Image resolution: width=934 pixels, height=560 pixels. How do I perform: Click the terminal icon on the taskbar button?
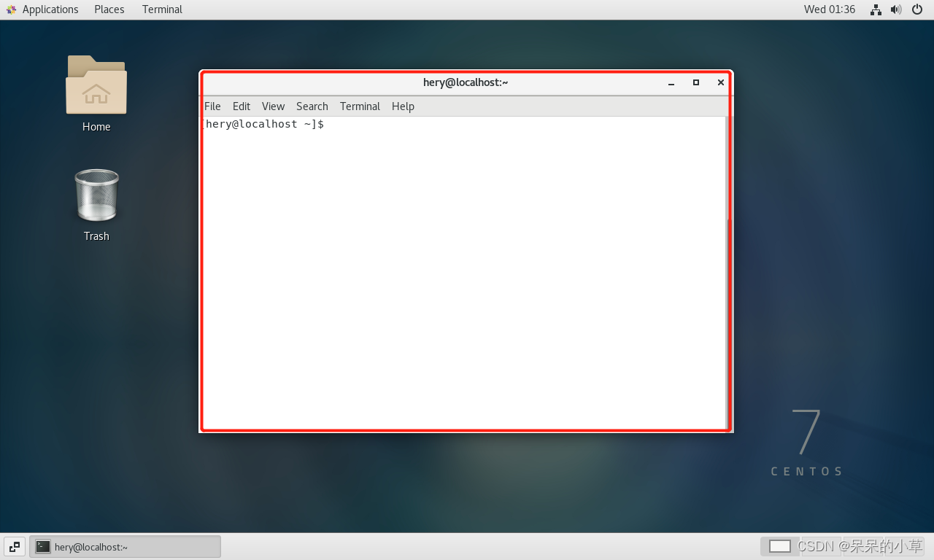point(43,546)
